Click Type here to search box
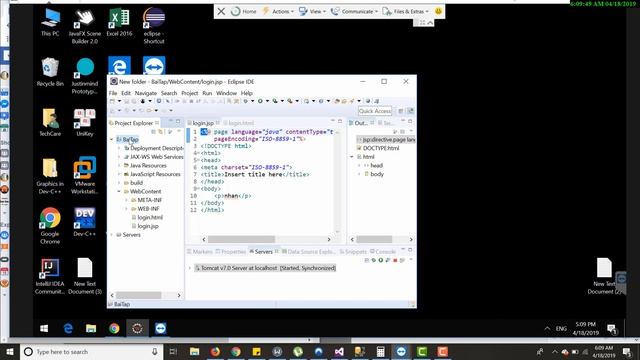640x360 pixels. 91,352
